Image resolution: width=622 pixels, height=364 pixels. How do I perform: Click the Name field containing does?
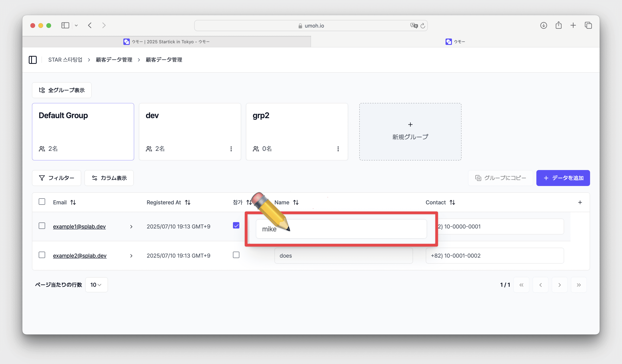click(343, 256)
